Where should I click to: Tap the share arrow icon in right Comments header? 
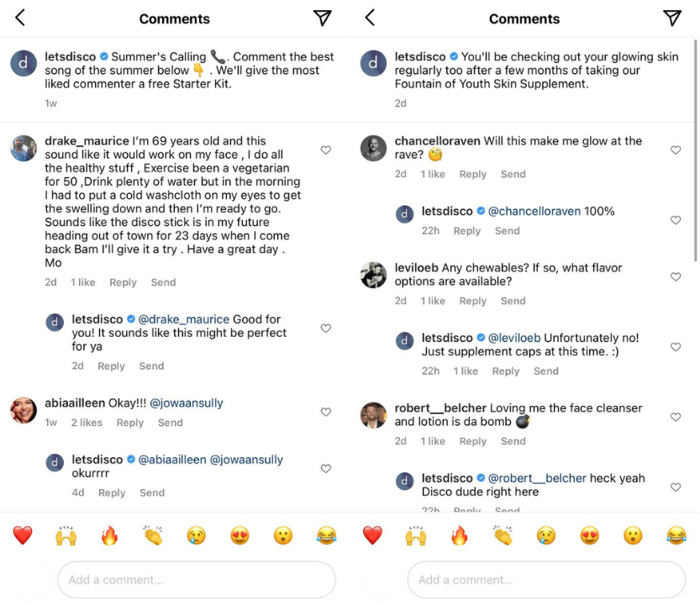point(672,18)
